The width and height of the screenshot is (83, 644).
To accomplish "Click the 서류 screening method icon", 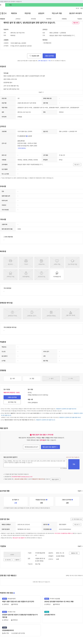I will pos(13,378).
